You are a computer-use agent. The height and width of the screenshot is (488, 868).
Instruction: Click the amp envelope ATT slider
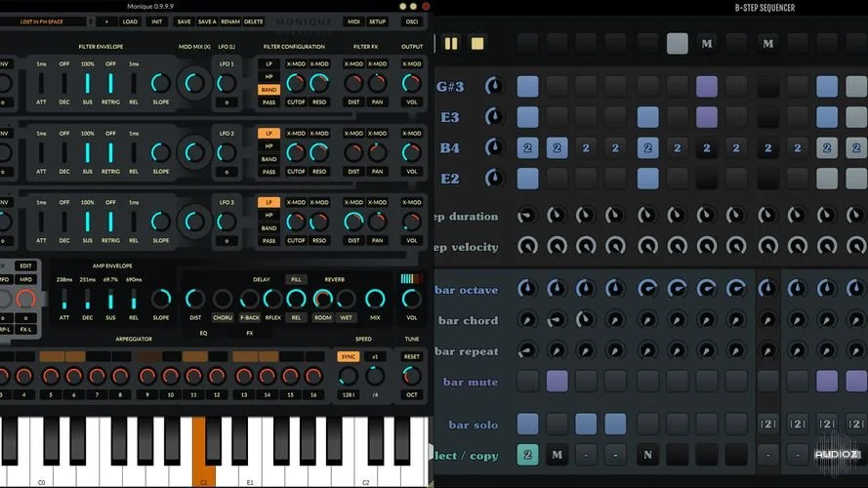point(64,299)
